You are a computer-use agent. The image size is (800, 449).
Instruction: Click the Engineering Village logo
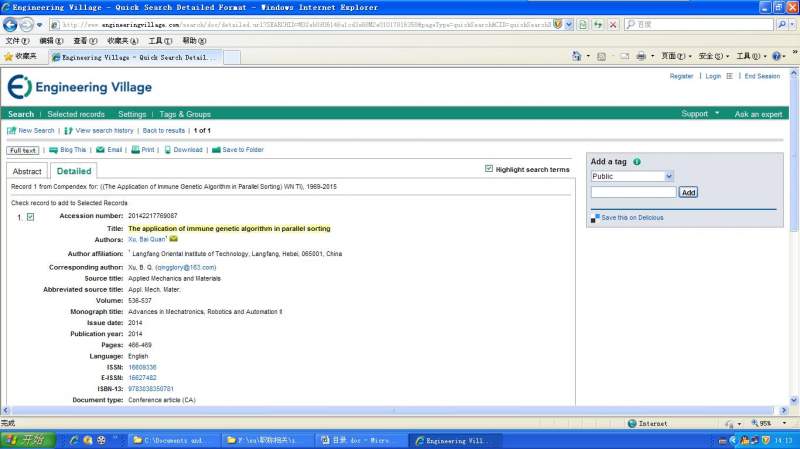(80, 87)
